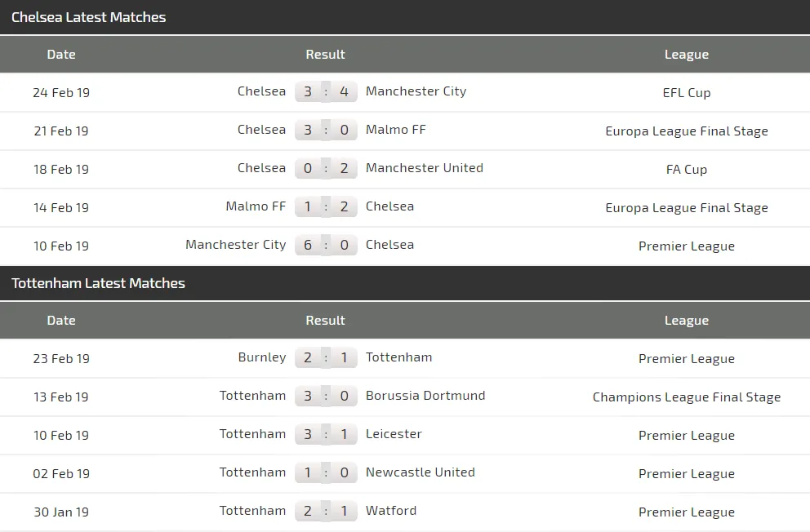Click the Malmo FF 1:2 Chelsea score

(326, 206)
